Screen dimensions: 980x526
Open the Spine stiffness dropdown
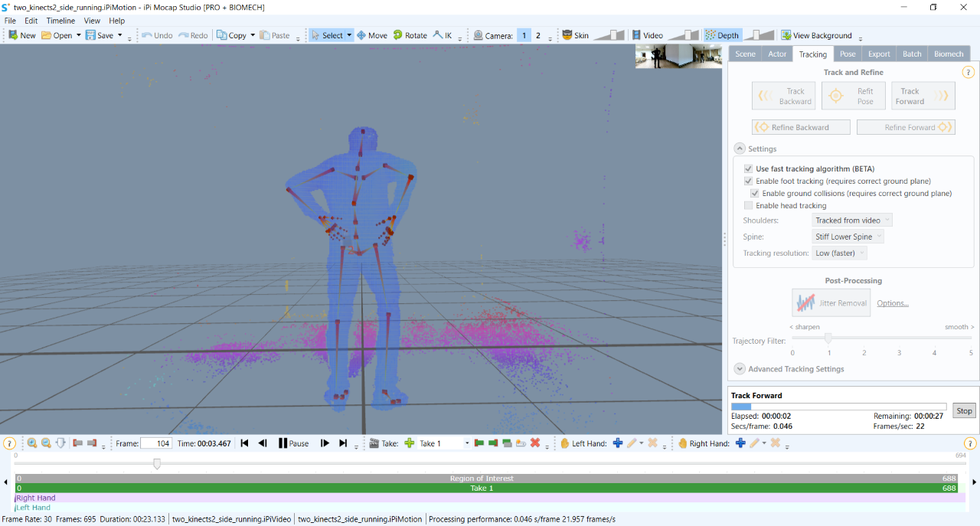(848, 237)
